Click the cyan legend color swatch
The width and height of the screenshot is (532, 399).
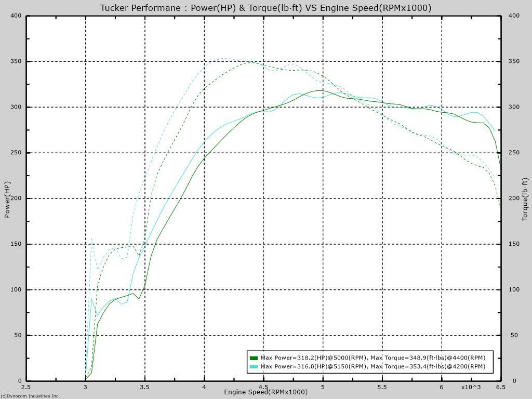pyautogui.click(x=254, y=367)
